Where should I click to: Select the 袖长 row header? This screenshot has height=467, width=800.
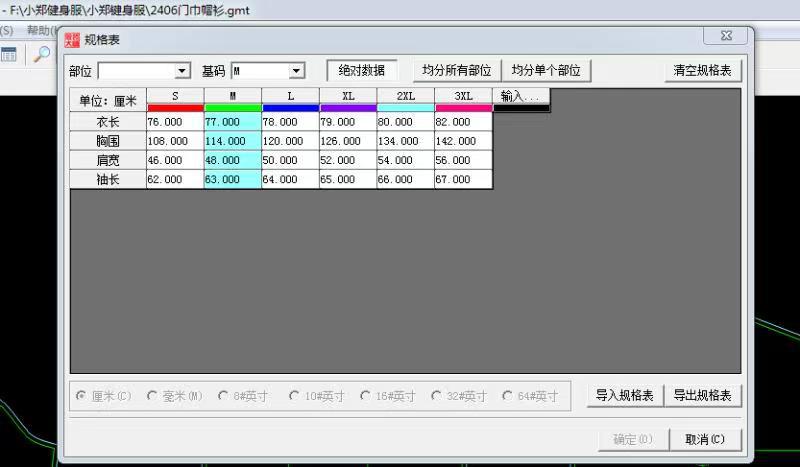(x=108, y=180)
